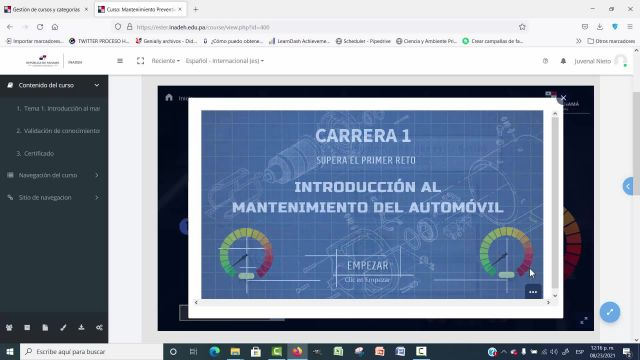Open the Otros marcadores bookmarks folder
The height and width of the screenshot is (360, 640).
point(611,41)
